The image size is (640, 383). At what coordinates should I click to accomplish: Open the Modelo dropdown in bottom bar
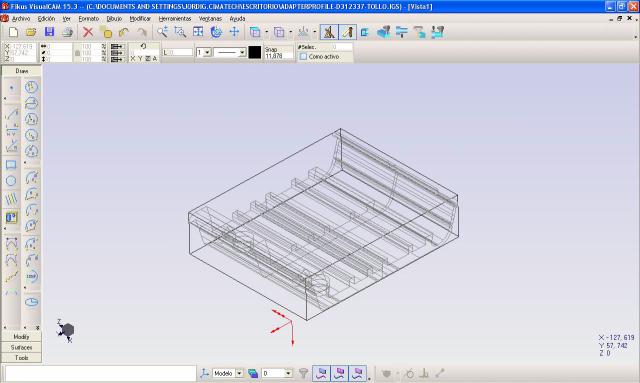point(228,373)
